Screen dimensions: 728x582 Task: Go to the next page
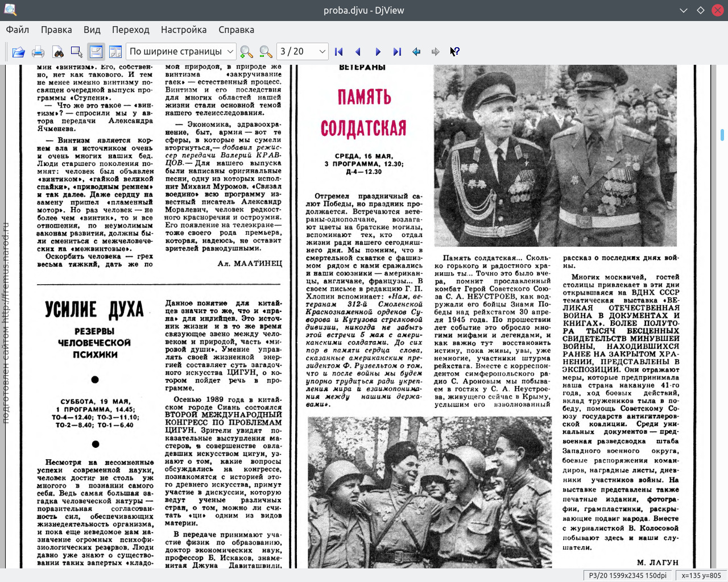[x=378, y=52]
